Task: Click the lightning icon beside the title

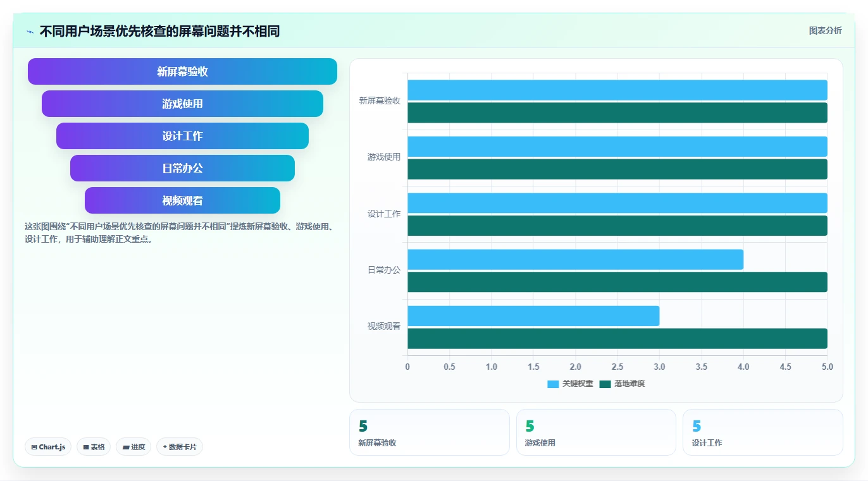Action: 30,32
